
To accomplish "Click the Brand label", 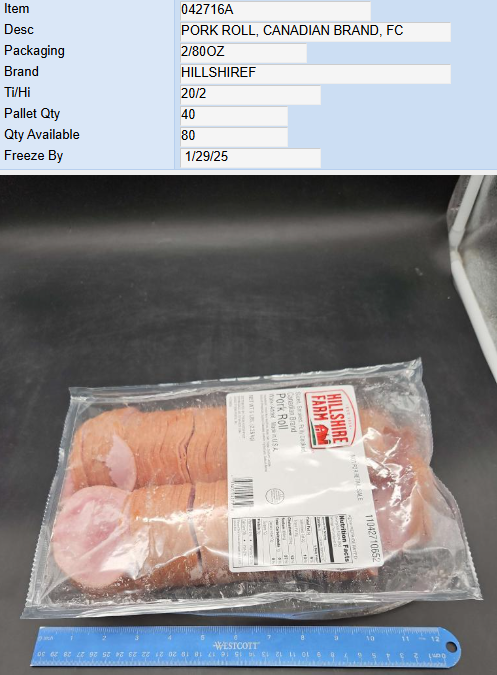I will [x=22, y=71].
